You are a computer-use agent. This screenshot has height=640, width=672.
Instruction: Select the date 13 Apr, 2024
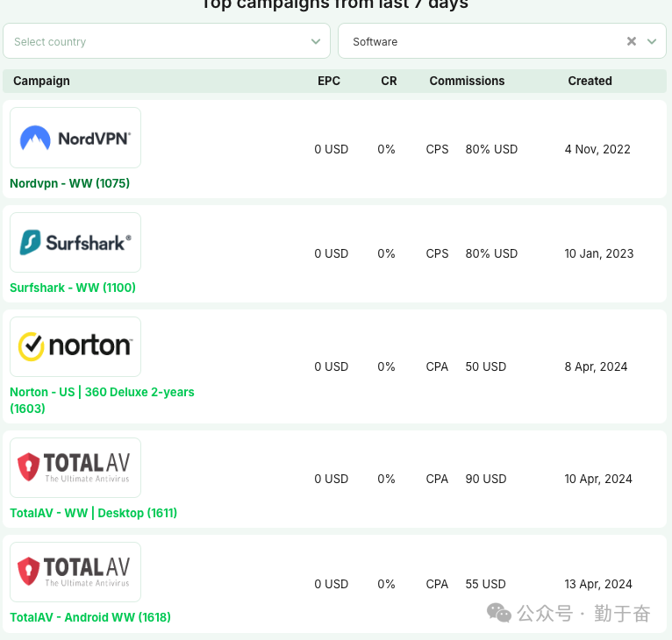click(x=598, y=584)
